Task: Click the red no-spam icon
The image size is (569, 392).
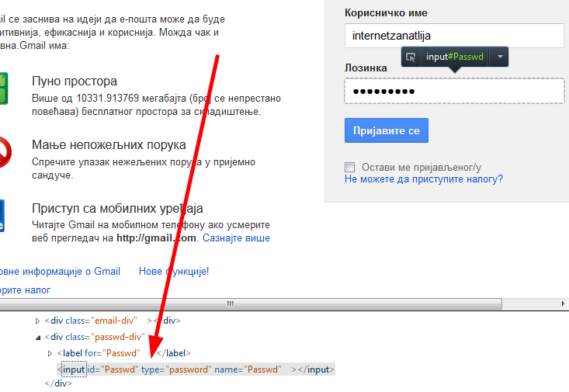Action: pos(5,152)
